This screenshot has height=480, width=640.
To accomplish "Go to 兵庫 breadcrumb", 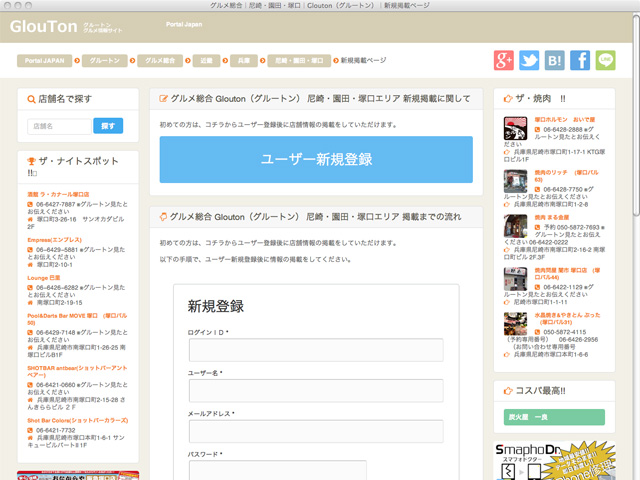I will tap(244, 60).
